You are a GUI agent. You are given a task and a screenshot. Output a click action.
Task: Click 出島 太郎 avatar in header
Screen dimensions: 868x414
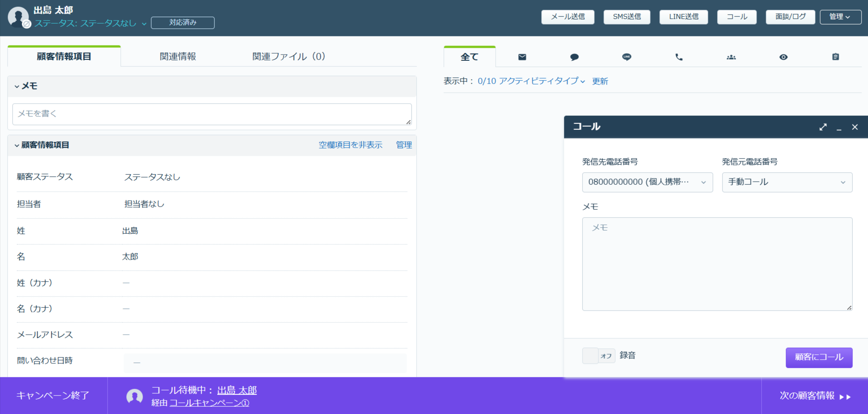point(18,17)
